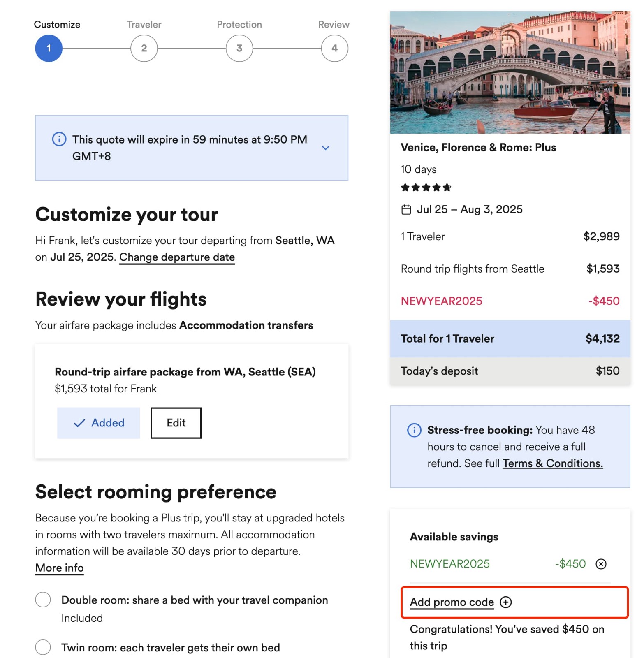Open the Terms & Conditions link
This screenshot has width=644, height=658.
[552, 463]
